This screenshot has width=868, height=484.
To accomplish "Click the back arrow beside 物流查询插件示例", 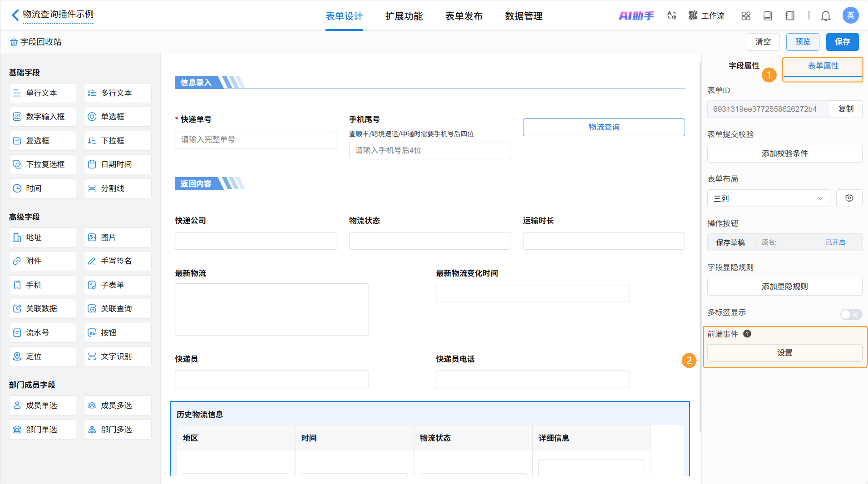I will [x=15, y=15].
